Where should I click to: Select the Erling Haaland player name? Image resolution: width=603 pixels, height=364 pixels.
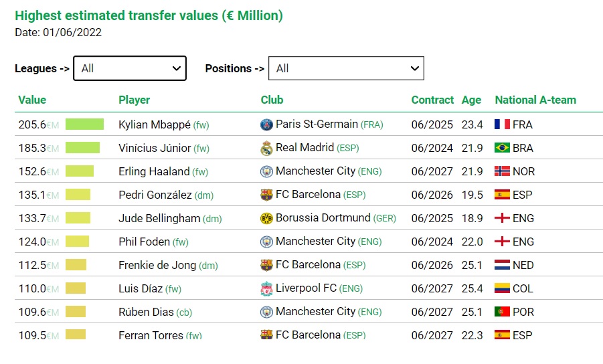154,171
